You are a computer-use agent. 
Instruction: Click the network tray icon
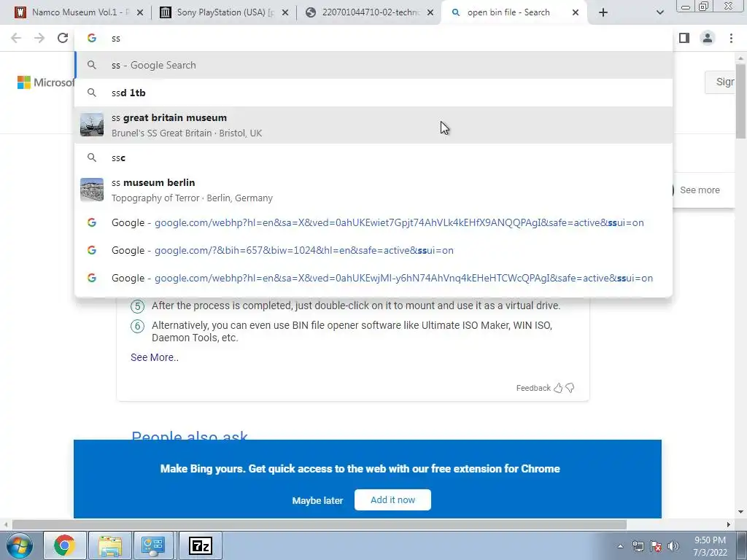[x=638, y=547]
